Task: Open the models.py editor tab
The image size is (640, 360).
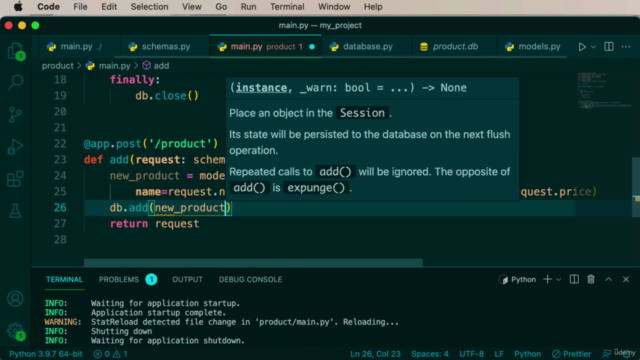Action: click(x=533, y=47)
